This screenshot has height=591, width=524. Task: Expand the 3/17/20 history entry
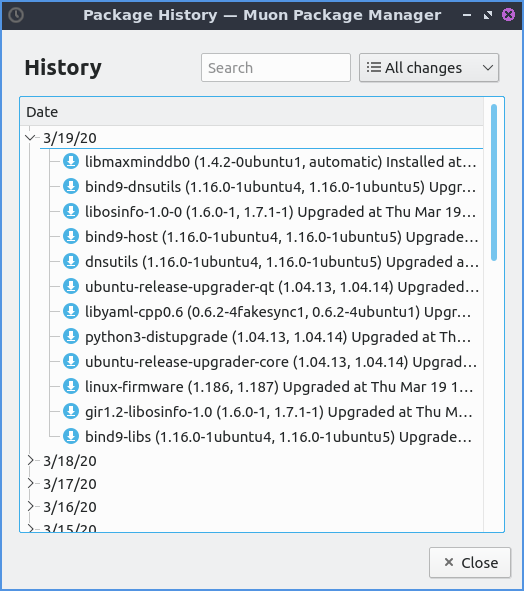[x=31, y=483]
